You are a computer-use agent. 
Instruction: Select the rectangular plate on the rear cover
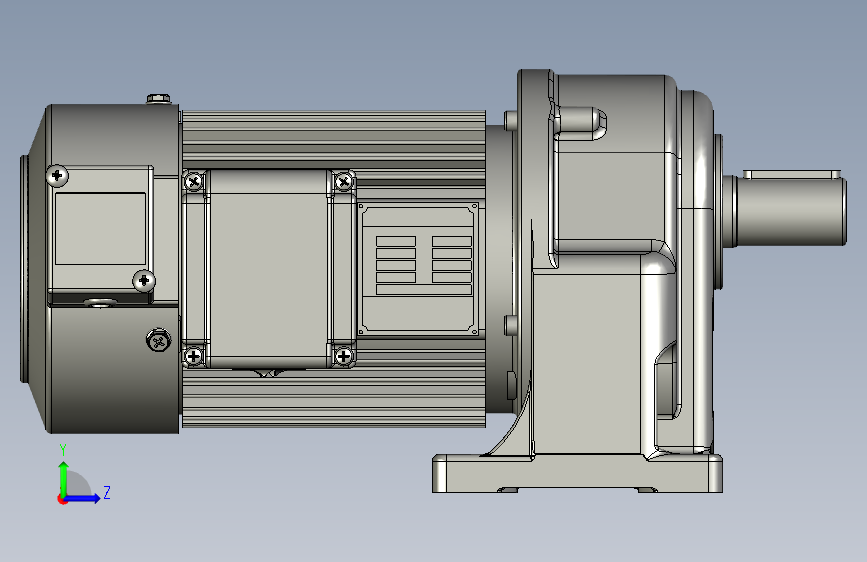tap(100, 228)
